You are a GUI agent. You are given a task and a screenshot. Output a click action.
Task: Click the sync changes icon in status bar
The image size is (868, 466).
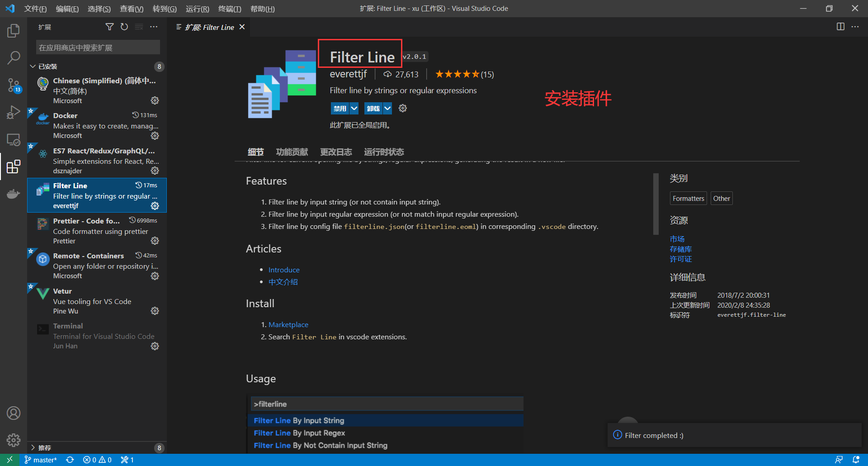(70, 460)
